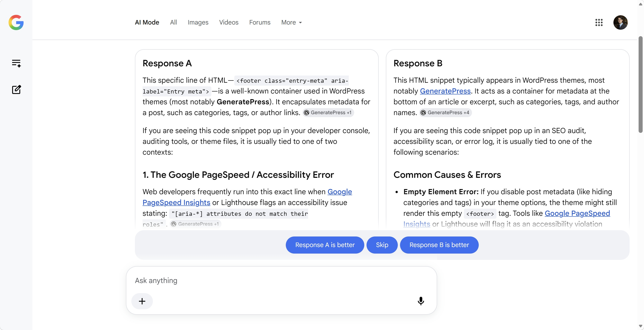Click the 'Empty Element Error:' bold text

point(441,192)
